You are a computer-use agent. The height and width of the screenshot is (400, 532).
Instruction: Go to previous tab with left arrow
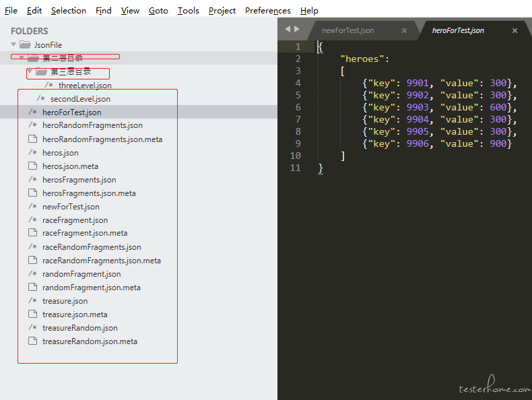click(288, 29)
